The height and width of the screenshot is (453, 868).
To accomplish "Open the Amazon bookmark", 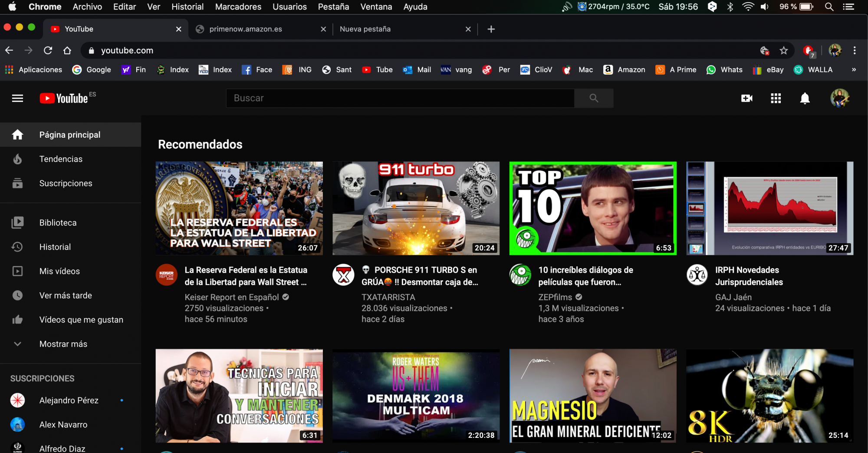I will tap(624, 69).
